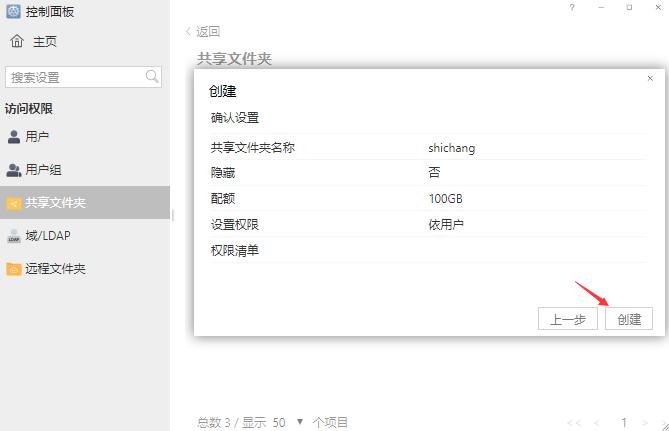Click the 控制面板 app icon
Image resolution: width=669 pixels, height=431 pixels.
[12, 12]
